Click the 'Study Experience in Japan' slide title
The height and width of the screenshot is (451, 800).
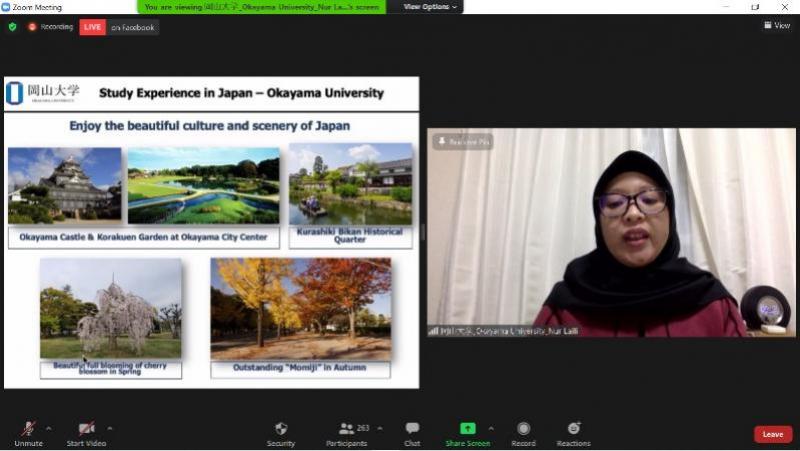pos(241,93)
